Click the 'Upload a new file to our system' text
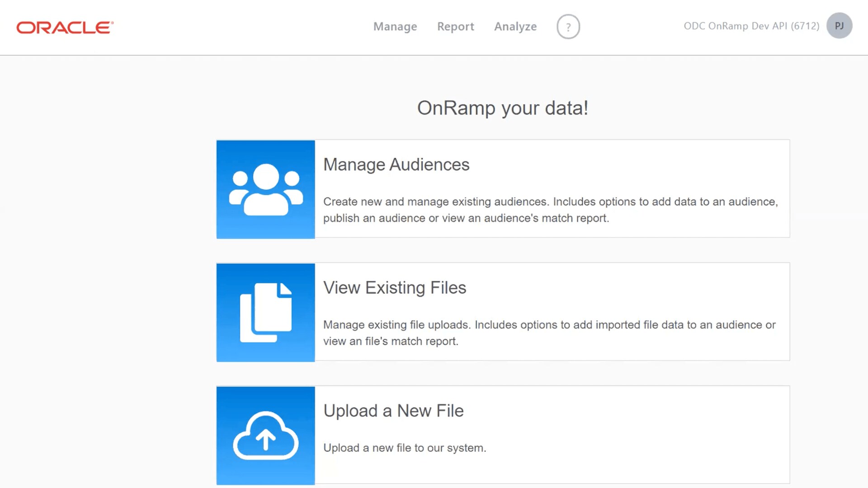This screenshot has width=868, height=488. click(x=405, y=448)
